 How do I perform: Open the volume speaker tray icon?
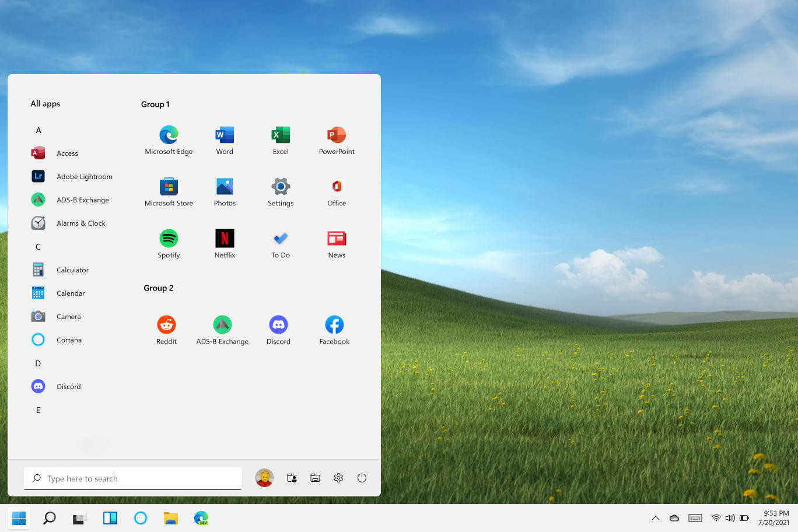(x=730, y=518)
